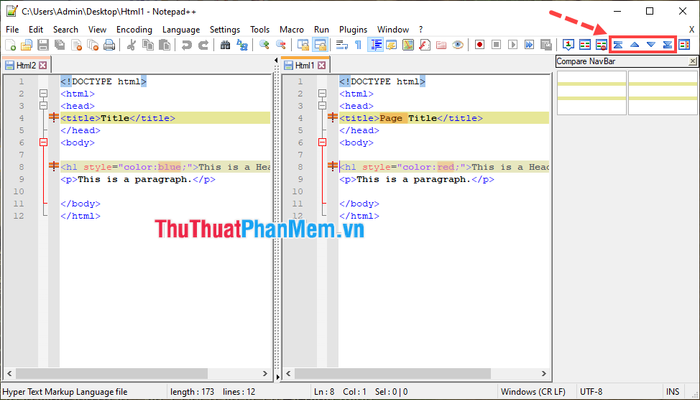
Task: Jump to the last difference icon
Action: [x=667, y=45]
